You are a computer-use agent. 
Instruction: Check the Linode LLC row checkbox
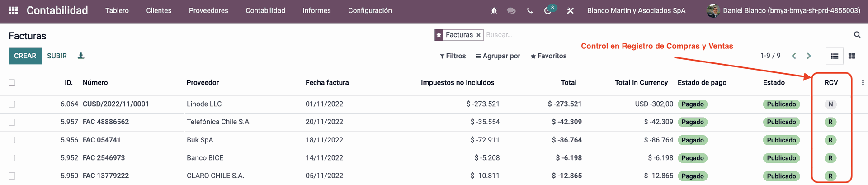pos(12,104)
